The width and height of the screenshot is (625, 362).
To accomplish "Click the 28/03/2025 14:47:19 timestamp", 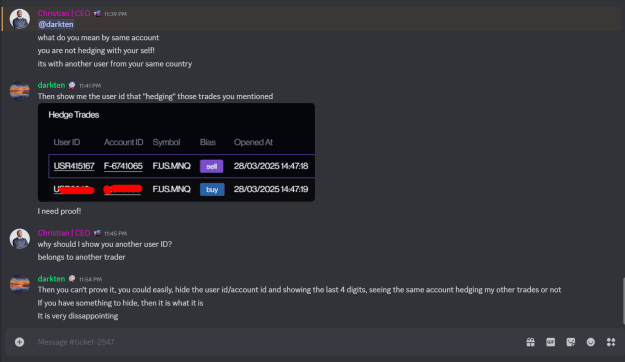I will click(x=271, y=189).
